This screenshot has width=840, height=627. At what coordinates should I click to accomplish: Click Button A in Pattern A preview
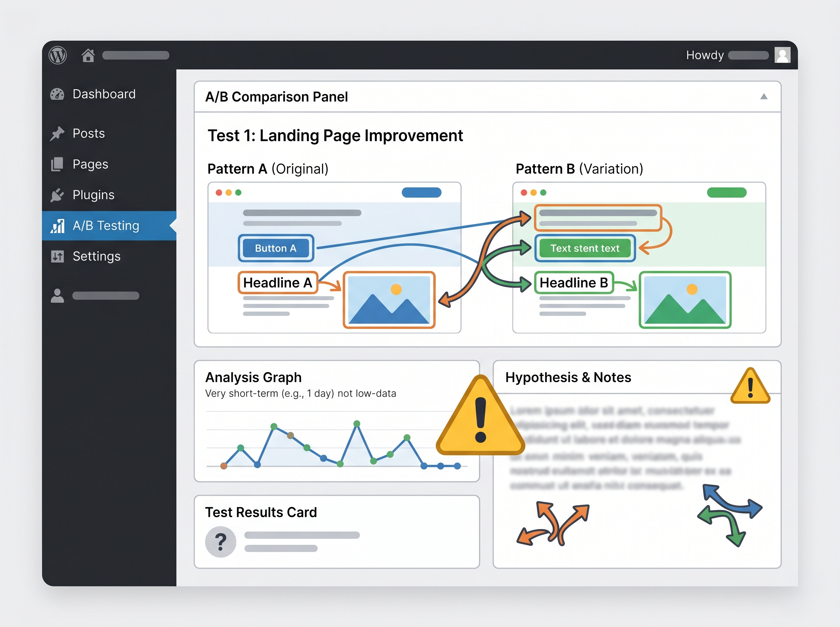(275, 248)
